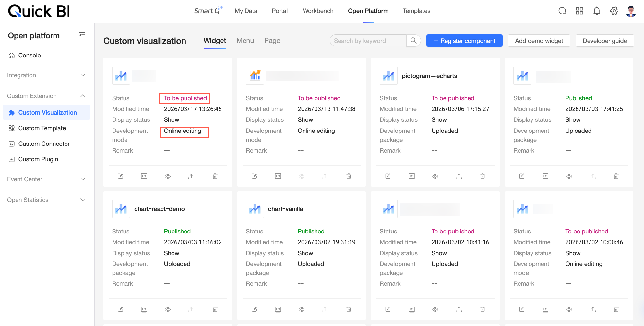Preview the widget modified 2026/03/03 17:41:25

569,176
